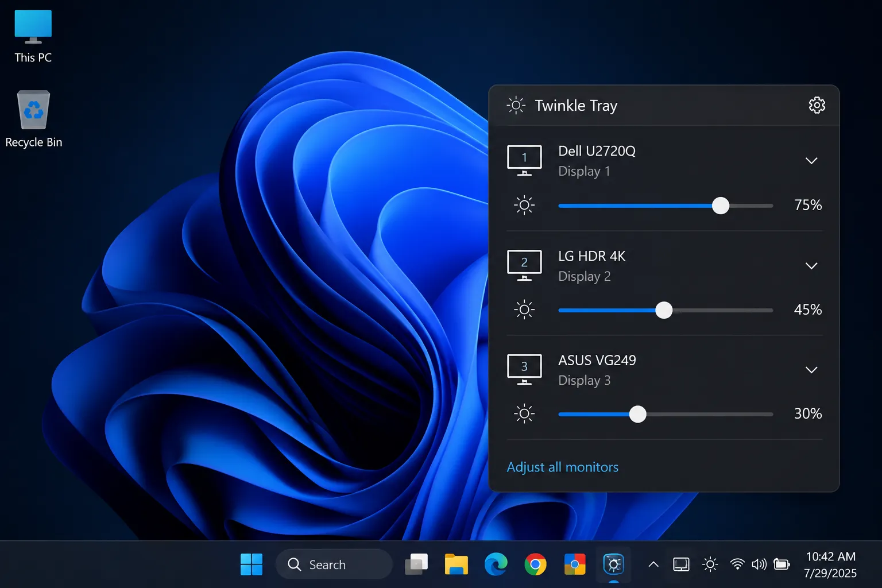Open Microsoft Edge from taskbar

pyautogui.click(x=496, y=564)
